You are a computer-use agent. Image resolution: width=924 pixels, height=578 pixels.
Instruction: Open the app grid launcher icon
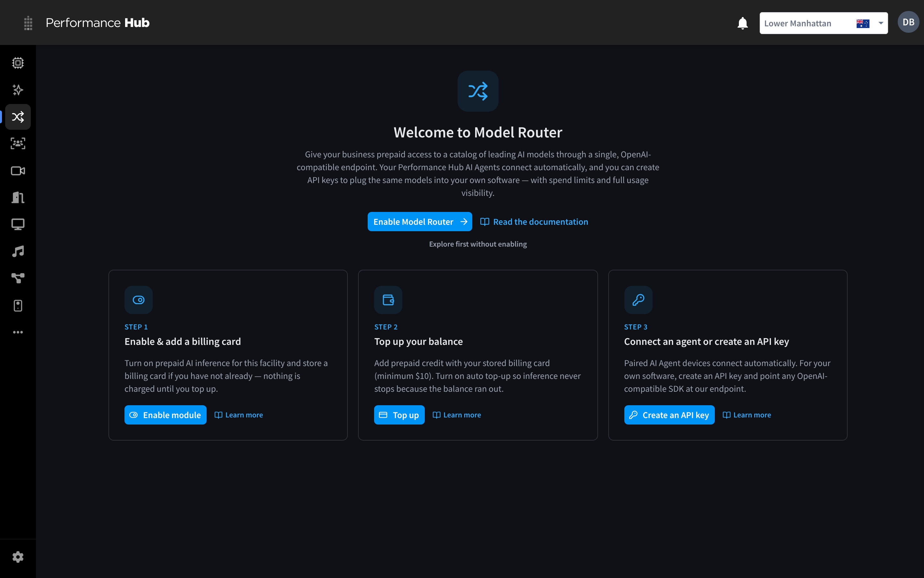tap(28, 23)
